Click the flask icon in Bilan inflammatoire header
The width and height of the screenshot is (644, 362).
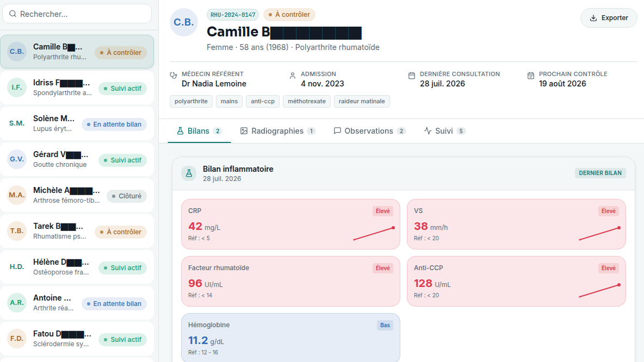tap(189, 173)
